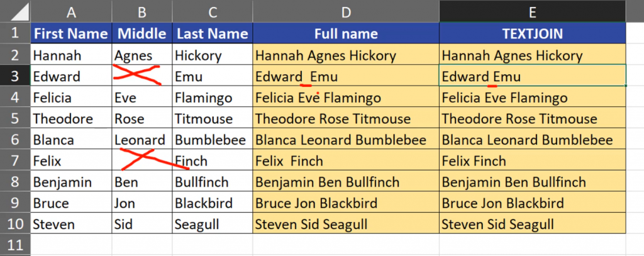
Task: Click the Select All corner triangle
Action: tap(19, 11)
